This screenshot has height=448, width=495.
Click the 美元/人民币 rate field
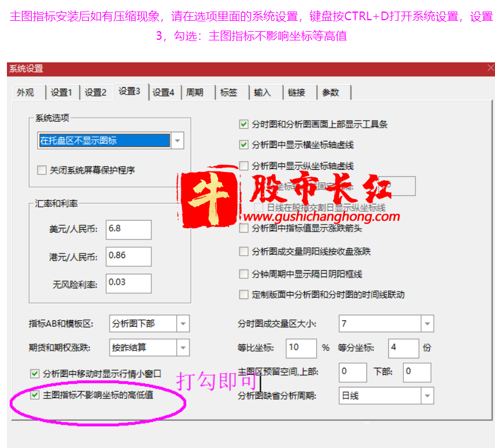(x=129, y=229)
